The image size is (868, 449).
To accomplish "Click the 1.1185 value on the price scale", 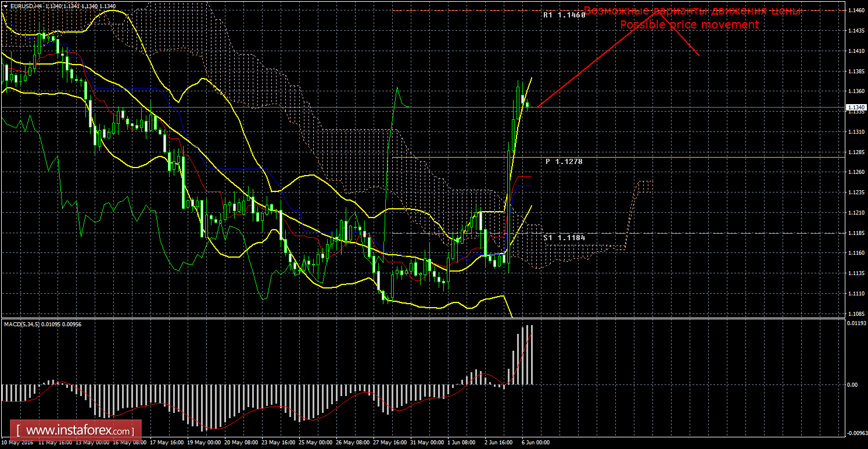I will pos(855,233).
